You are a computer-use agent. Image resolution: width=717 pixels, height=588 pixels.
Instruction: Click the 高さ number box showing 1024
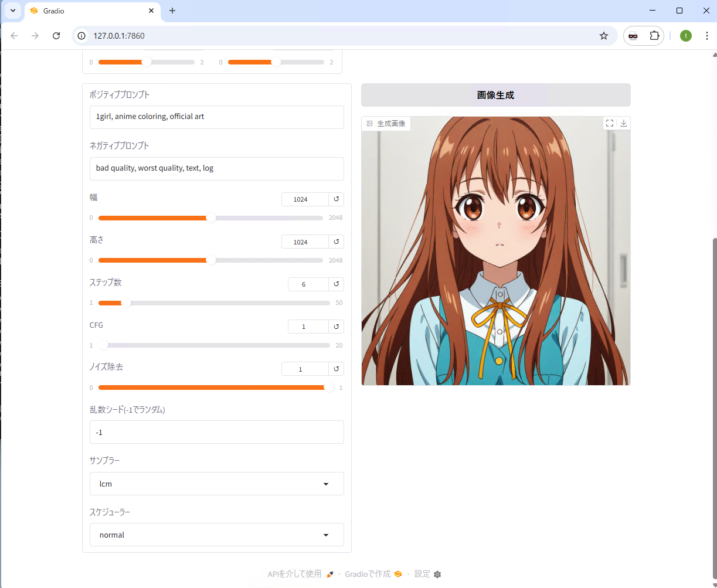click(305, 242)
